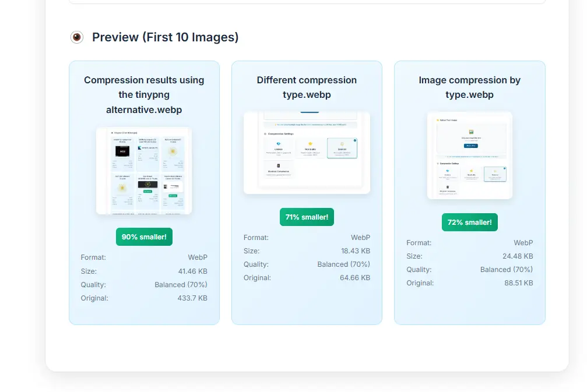Click the WebP format value in the tinypng alternative card

pos(197,257)
